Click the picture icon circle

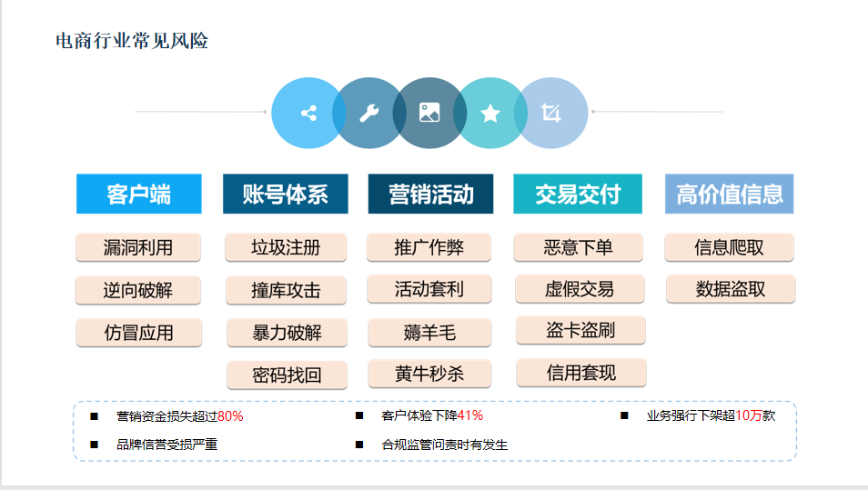pos(429,113)
